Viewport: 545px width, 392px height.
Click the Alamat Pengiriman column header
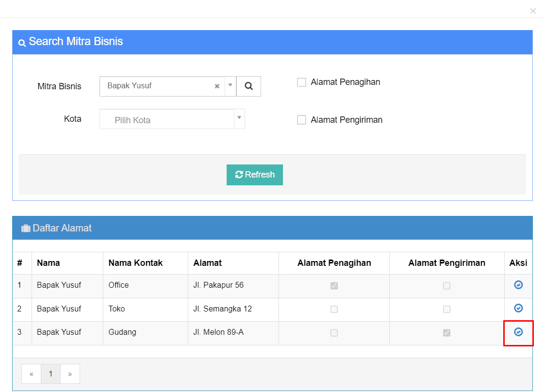click(x=446, y=263)
